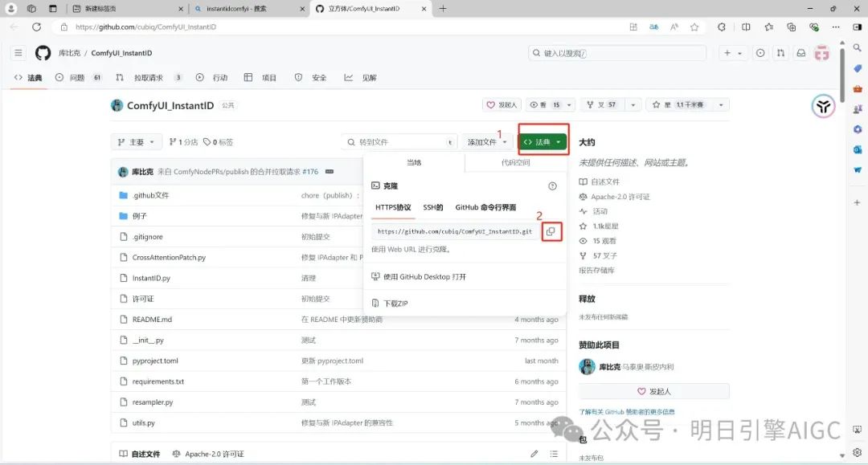The image size is (868, 465).
Task: Copy the HTTPS clone URL to clipboard
Action: (x=551, y=231)
